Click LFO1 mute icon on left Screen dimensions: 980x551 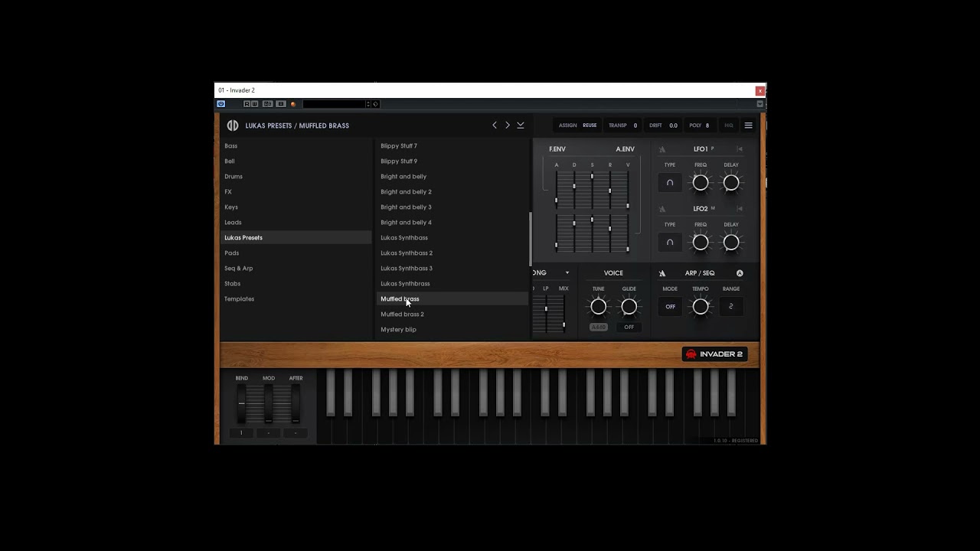click(662, 149)
